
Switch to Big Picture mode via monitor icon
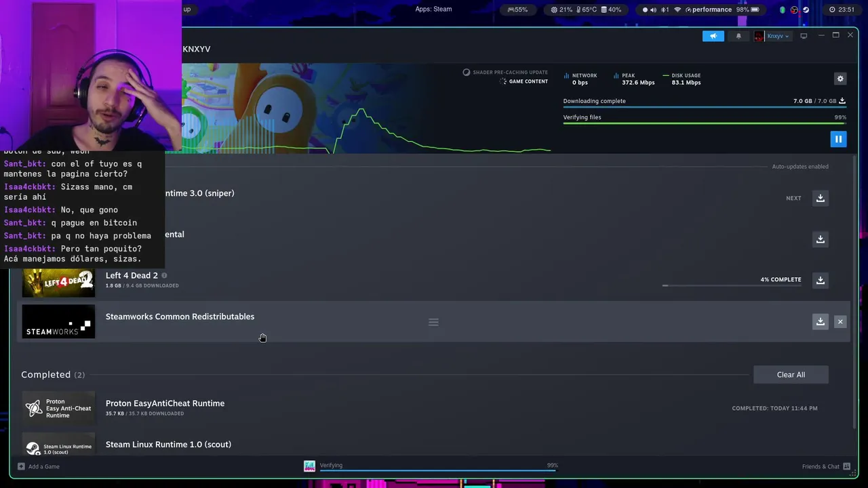(x=804, y=36)
